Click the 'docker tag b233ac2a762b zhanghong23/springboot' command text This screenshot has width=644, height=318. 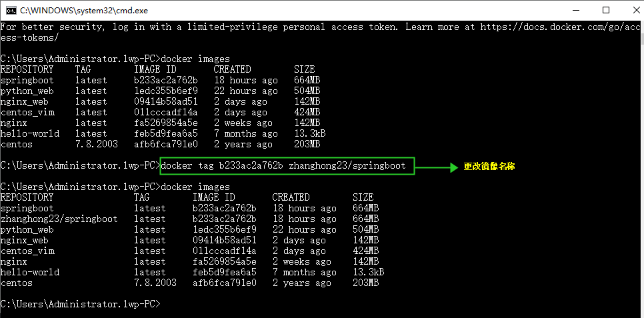[x=284, y=166]
